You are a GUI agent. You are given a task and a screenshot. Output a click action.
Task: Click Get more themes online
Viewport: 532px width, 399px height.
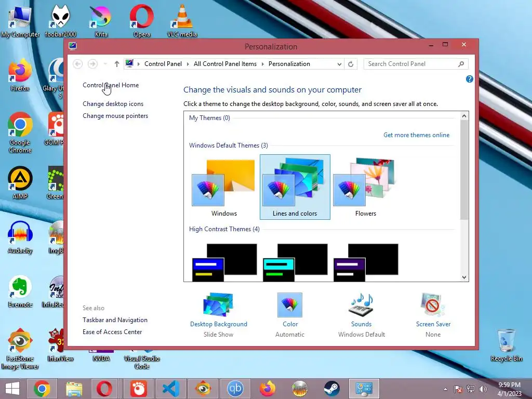(x=416, y=135)
